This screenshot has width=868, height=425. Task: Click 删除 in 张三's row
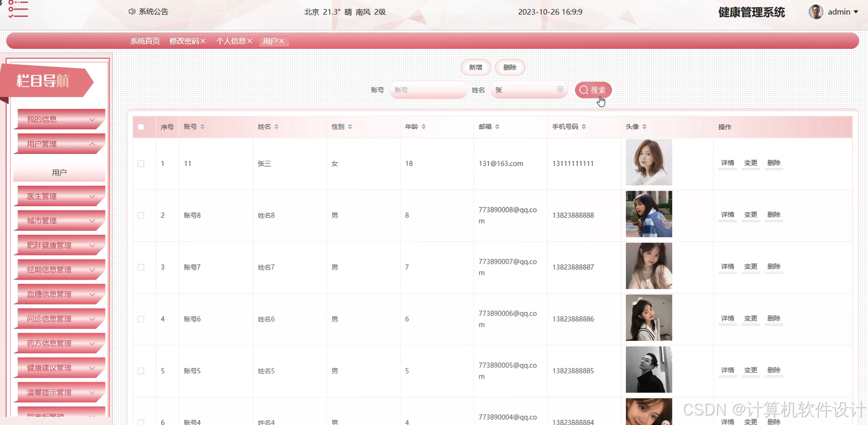point(774,163)
